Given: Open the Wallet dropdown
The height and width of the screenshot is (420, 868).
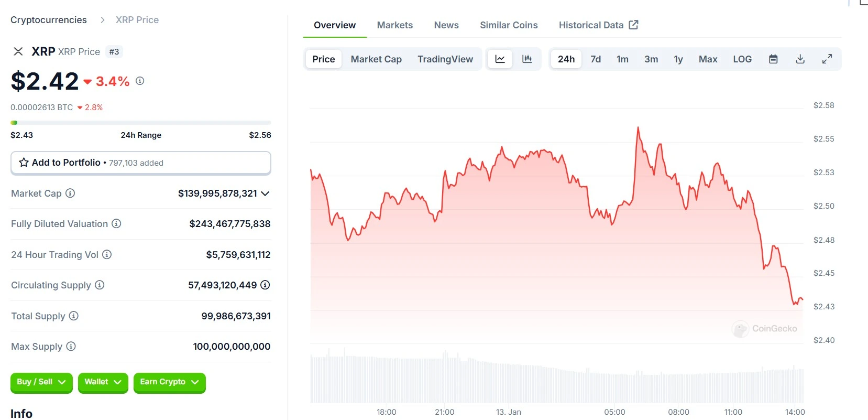Looking at the screenshot, I should click(103, 382).
